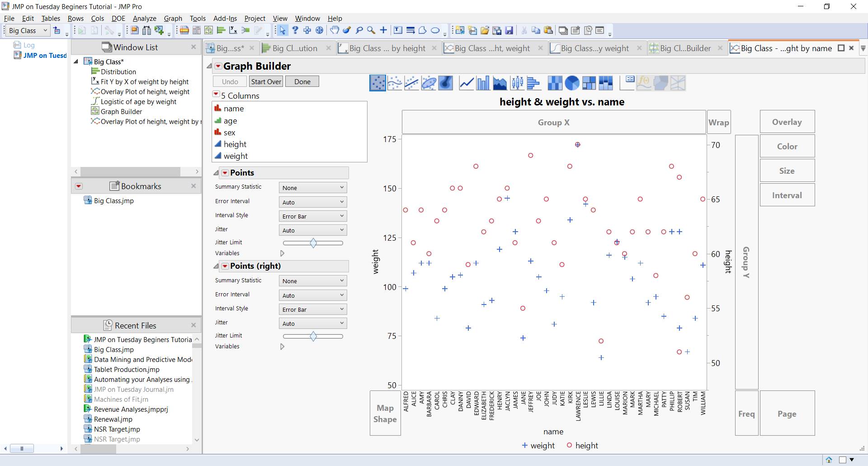Switch to the Big Cl...Builder tab
This screenshot has width=868, height=466.
[x=684, y=48]
